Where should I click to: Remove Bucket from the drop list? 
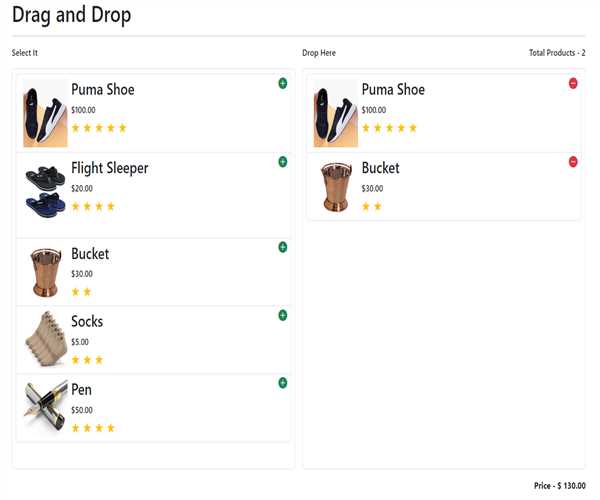point(573,162)
